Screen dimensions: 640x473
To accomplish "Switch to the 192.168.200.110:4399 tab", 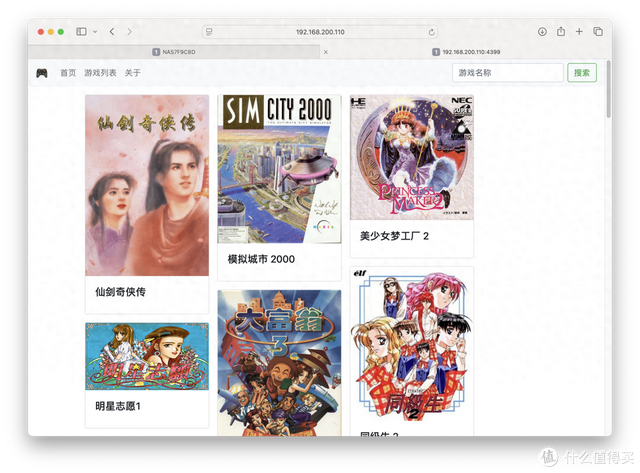I will 466,52.
